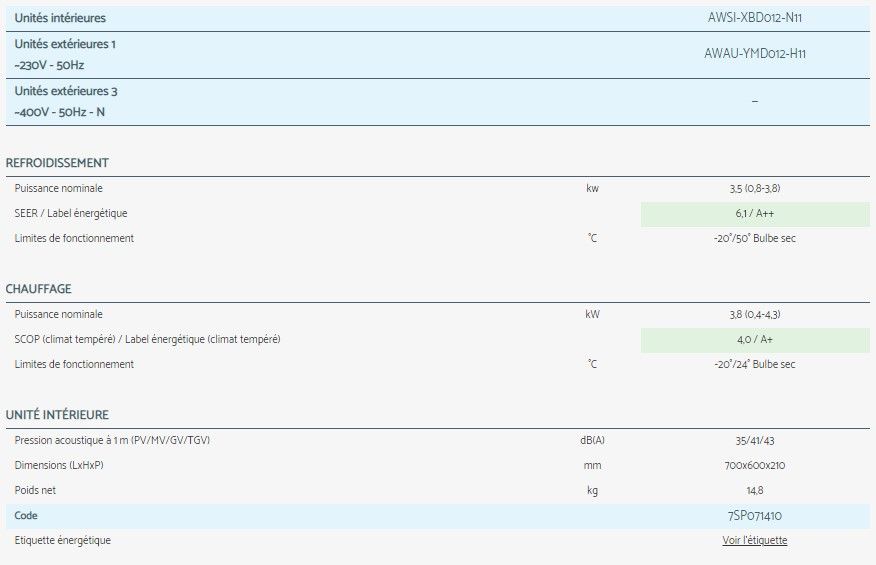Click the REFROIDISSEMENT section heading
Image resolution: width=876 pixels, height=565 pixels.
click(57, 163)
